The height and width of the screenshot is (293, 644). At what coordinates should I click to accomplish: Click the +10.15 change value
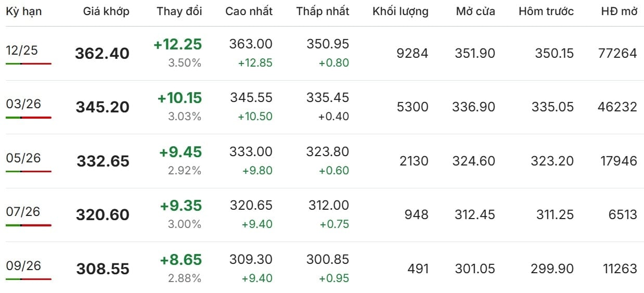(179, 98)
